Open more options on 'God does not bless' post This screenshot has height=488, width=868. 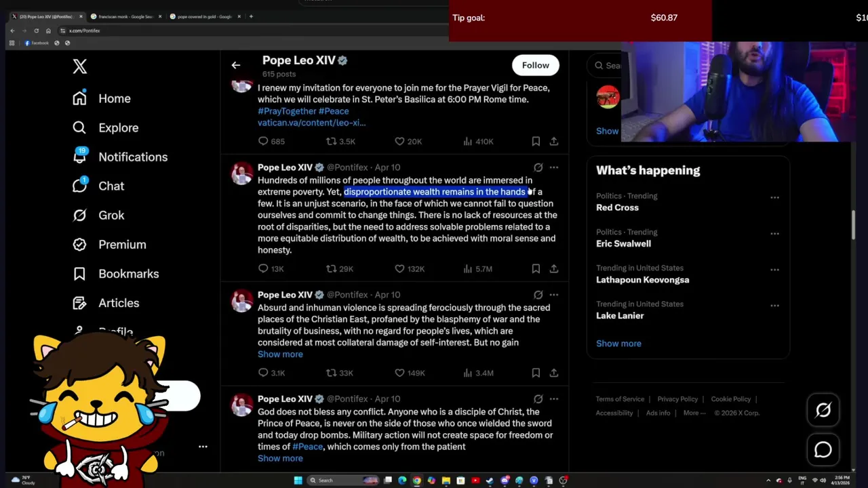click(x=554, y=399)
